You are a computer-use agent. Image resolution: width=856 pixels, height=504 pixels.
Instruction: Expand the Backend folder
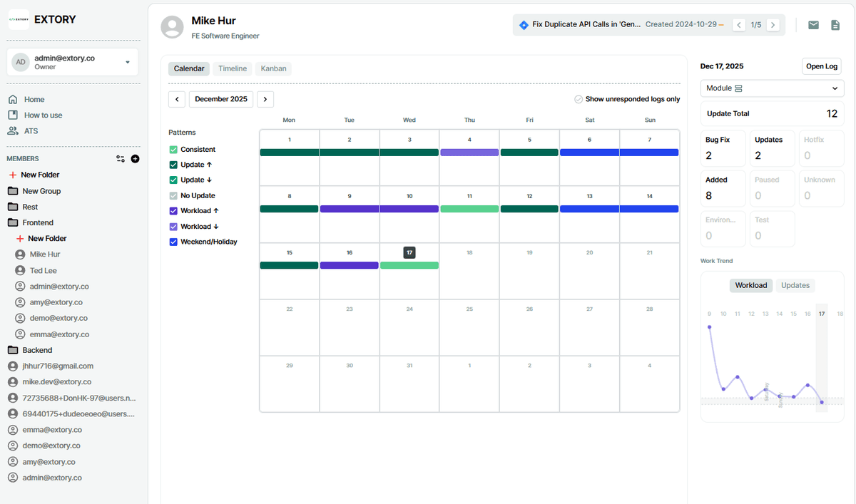coord(37,350)
